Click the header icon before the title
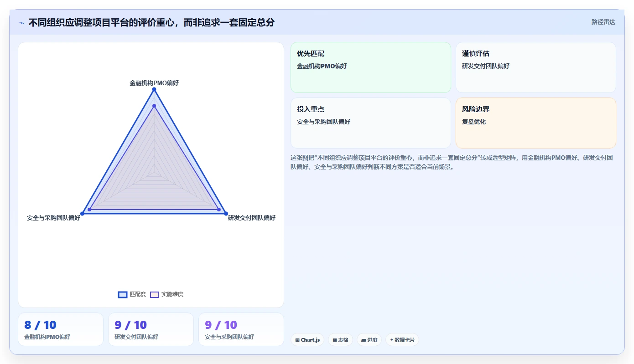The height and width of the screenshot is (364, 634). click(21, 23)
